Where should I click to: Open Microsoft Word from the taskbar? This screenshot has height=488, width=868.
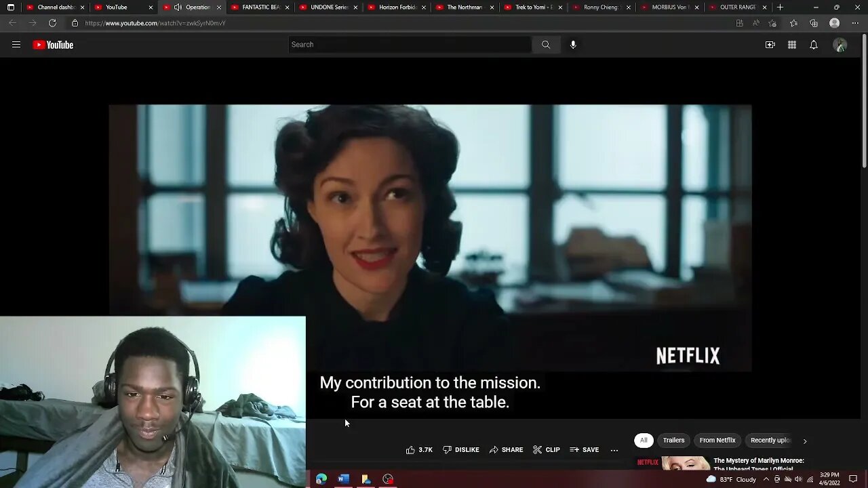[344, 479]
